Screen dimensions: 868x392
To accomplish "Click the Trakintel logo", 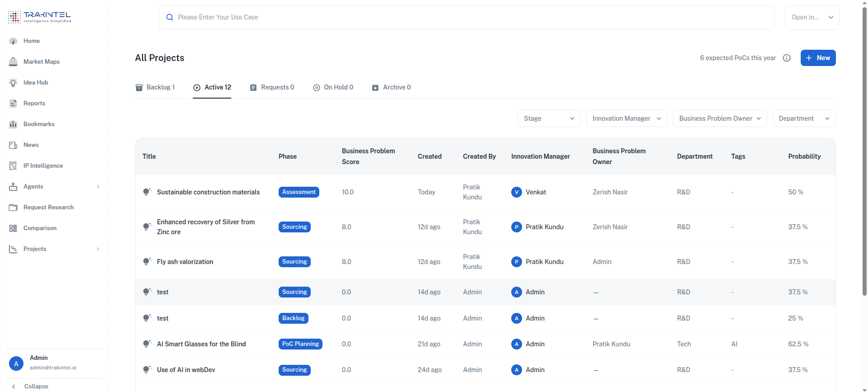I will click(40, 17).
